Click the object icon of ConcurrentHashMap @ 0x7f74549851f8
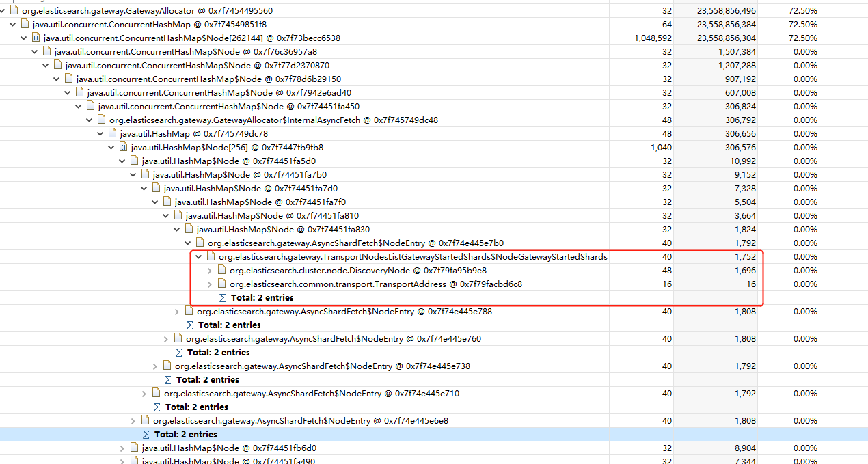This screenshot has height=464, width=868. [25, 25]
